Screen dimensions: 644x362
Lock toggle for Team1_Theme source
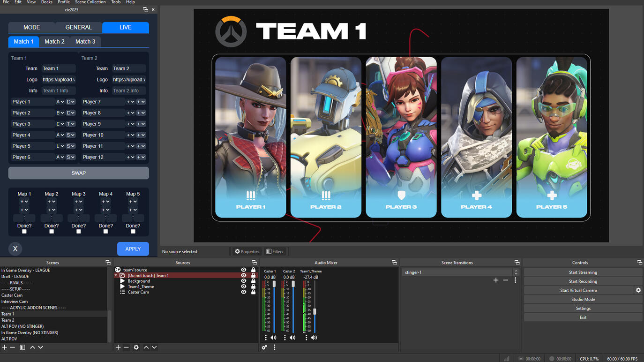click(254, 287)
